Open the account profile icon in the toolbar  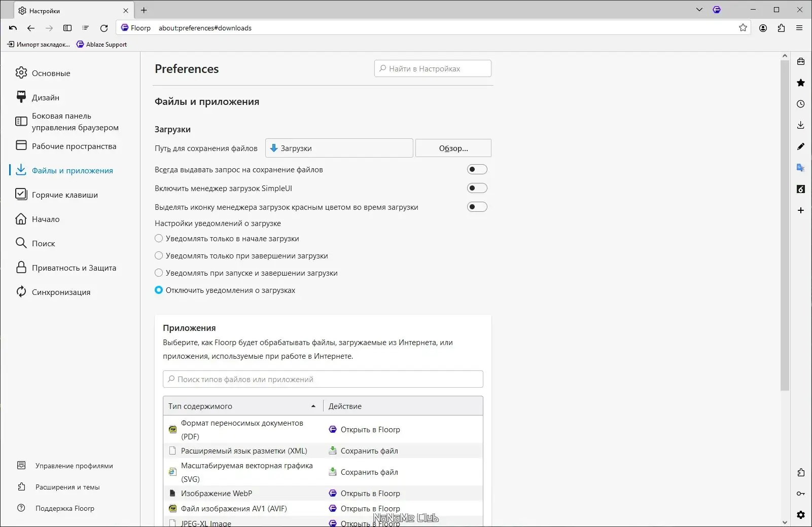[763, 28]
